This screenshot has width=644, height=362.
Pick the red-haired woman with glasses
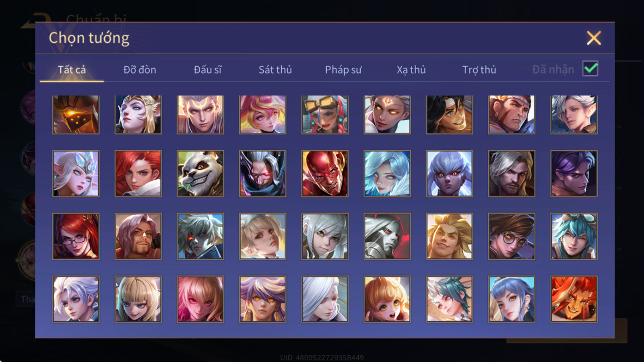(x=76, y=236)
